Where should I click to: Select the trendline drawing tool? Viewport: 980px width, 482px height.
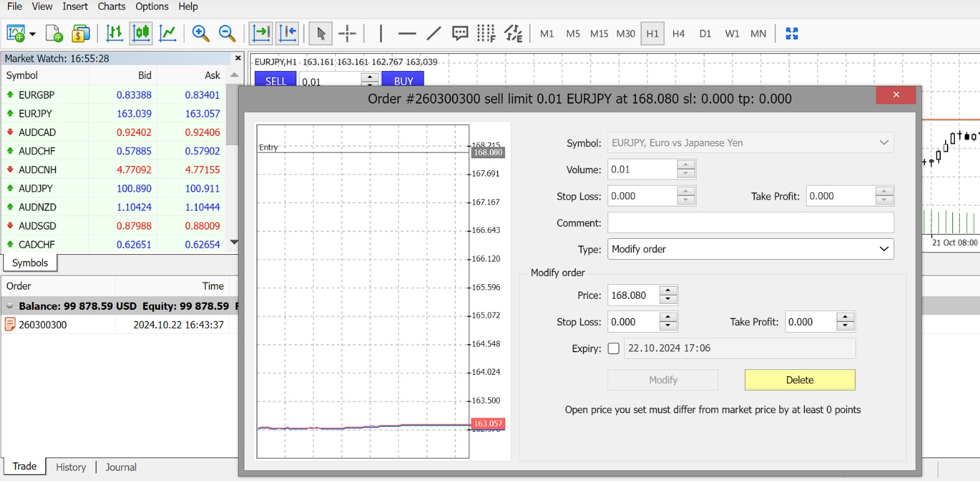[x=434, y=33]
